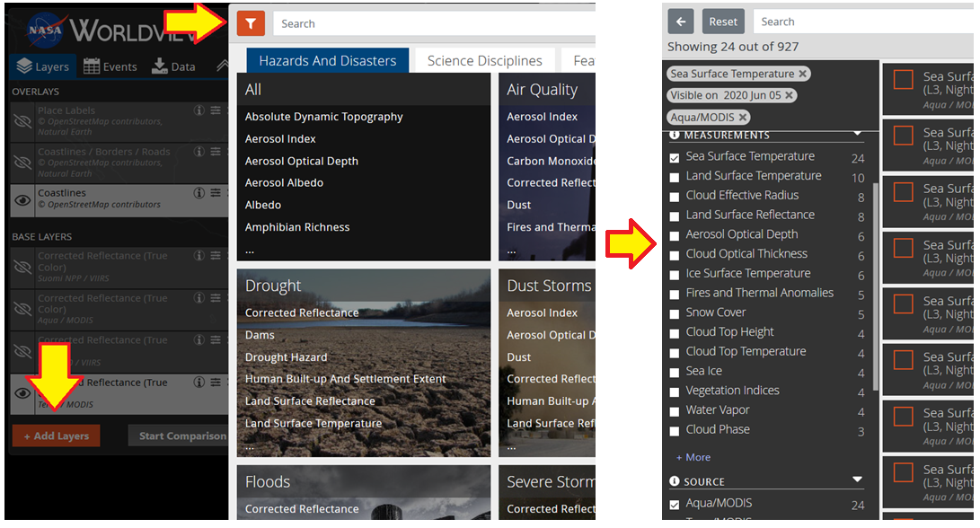Open the orange filter funnel button
The height and width of the screenshot is (528, 980).
251,23
